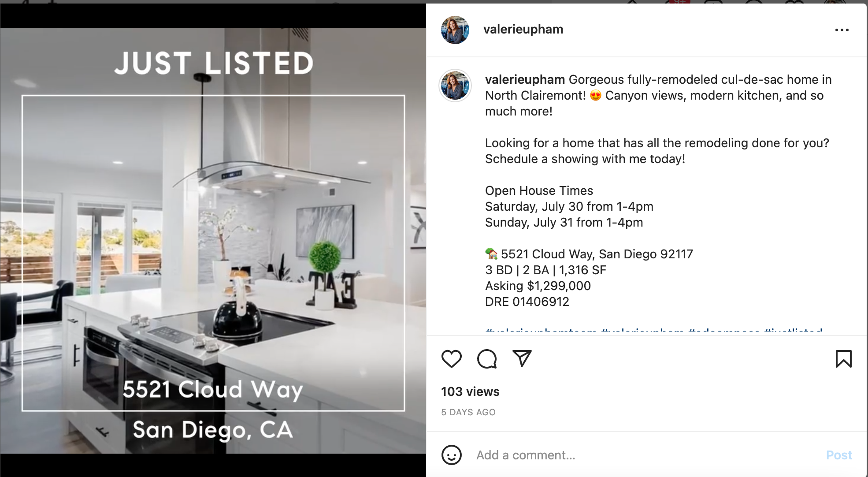Open the emoji picker smiley icon
This screenshot has height=477, width=868.
[x=452, y=455]
